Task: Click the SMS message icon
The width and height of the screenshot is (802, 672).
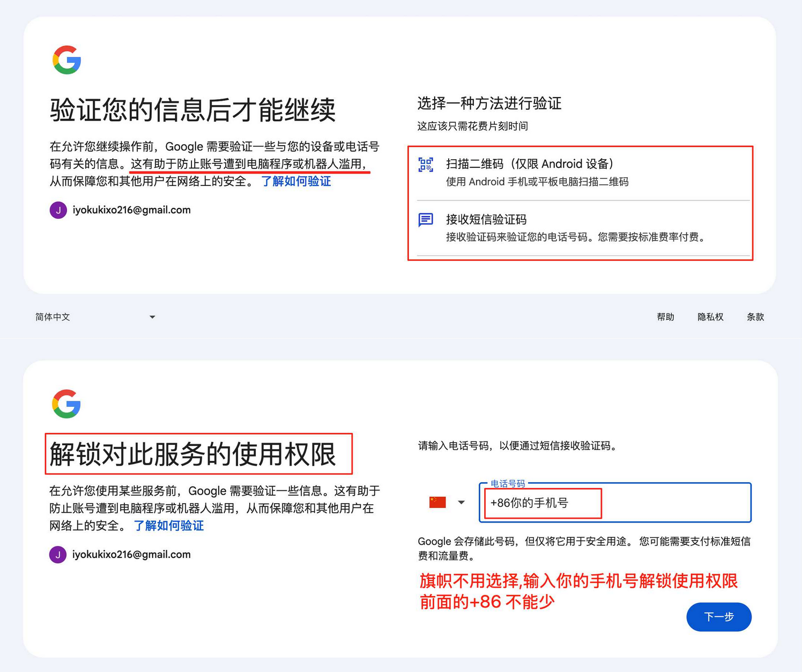Action: coord(426,220)
